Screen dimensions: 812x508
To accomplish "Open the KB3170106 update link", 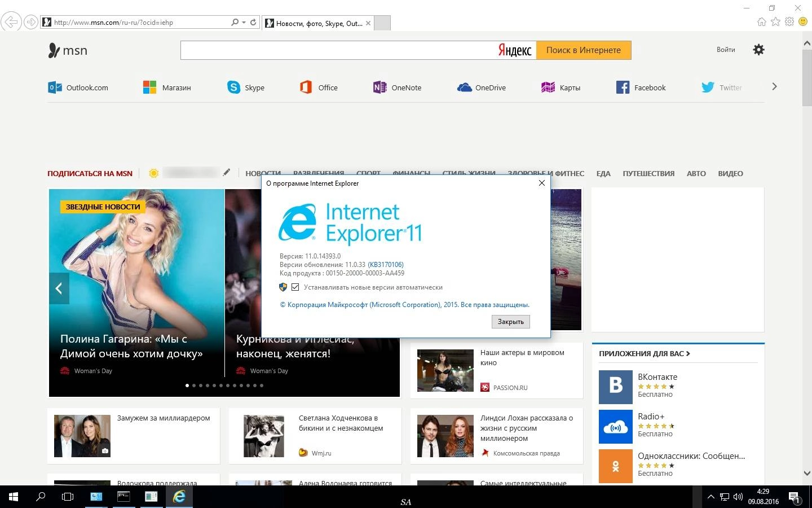I will (386, 264).
